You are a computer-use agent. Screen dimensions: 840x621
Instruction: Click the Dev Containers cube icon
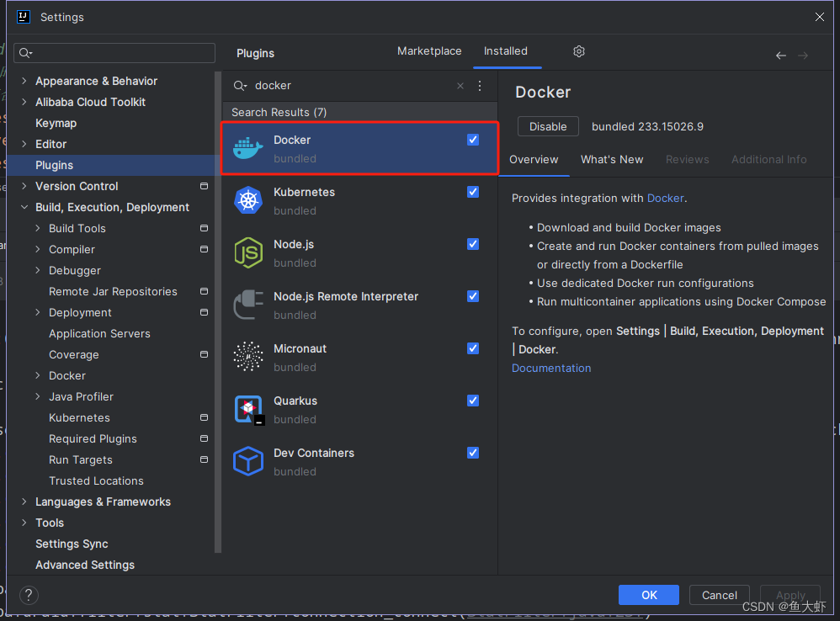coord(248,461)
